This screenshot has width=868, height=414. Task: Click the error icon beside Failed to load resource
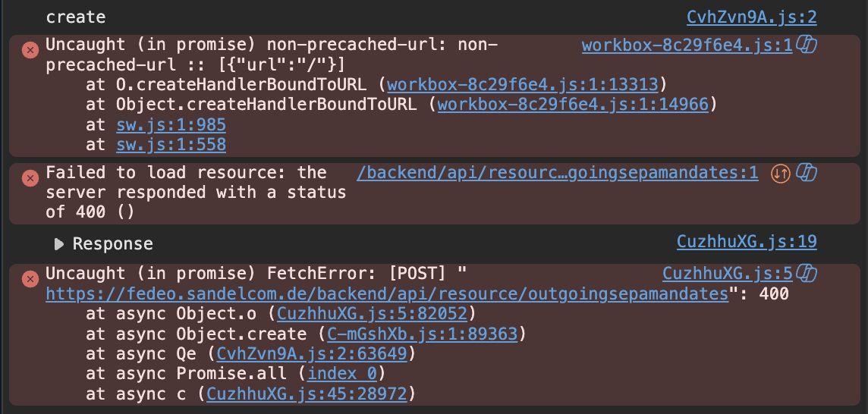[x=30, y=177]
